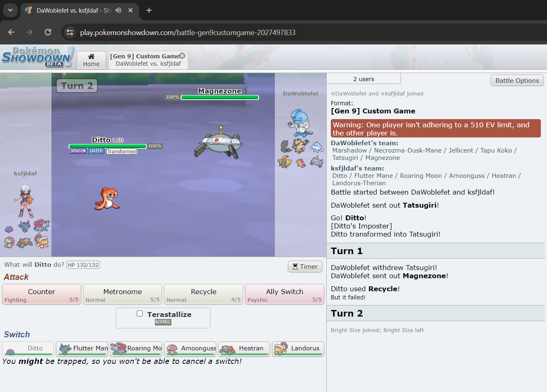547x392 pixels.
Task: Click the Amoonguss team icon under ksfjldaf
Action: [x=9, y=242]
